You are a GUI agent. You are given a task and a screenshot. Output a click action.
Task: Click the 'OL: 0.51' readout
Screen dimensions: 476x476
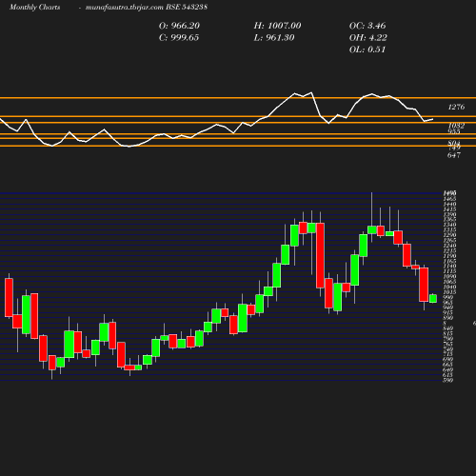click(367, 50)
